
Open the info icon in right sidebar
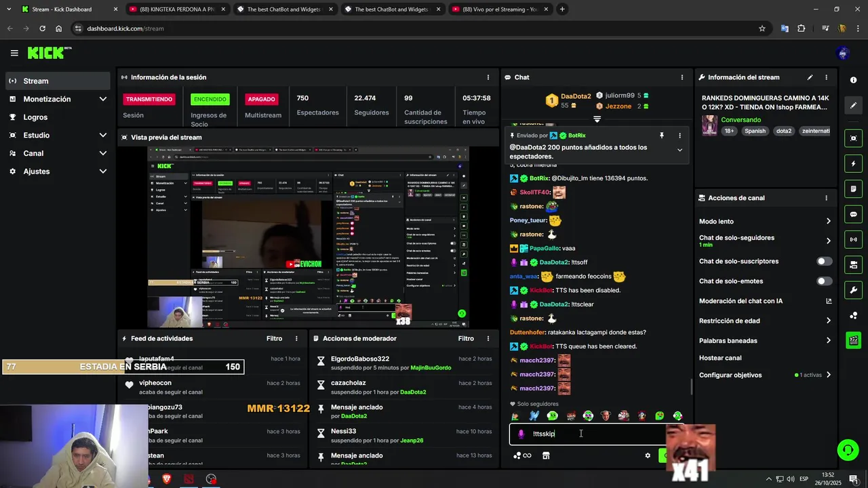tap(853, 80)
